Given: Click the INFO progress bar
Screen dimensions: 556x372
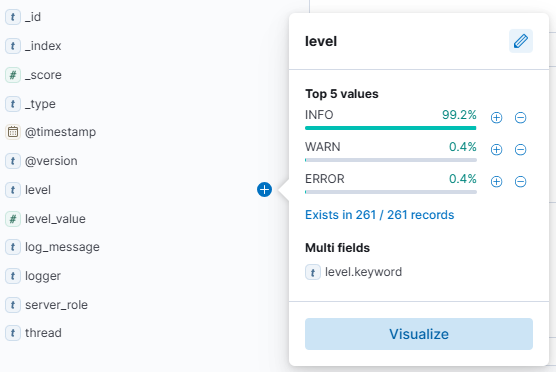Looking at the screenshot, I should (390, 128).
